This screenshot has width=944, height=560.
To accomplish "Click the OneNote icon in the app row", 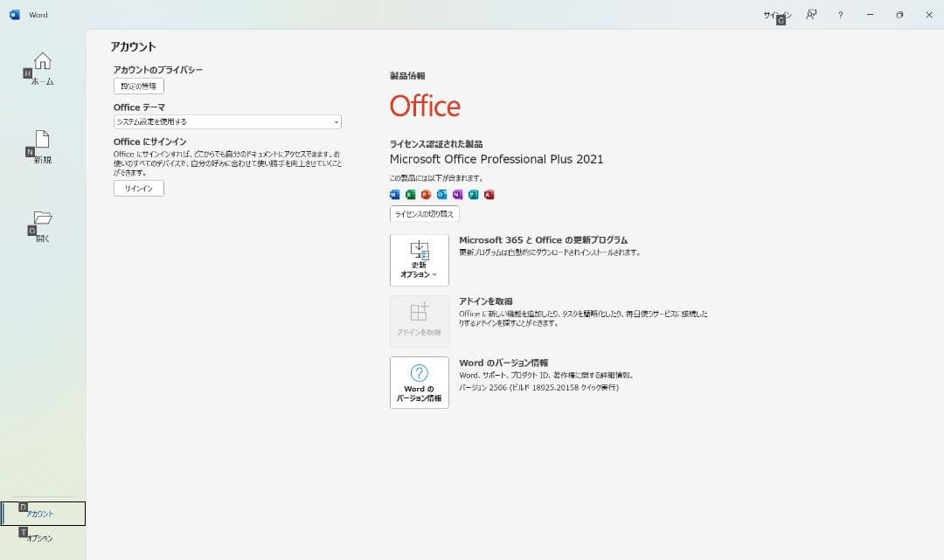I will (457, 194).
